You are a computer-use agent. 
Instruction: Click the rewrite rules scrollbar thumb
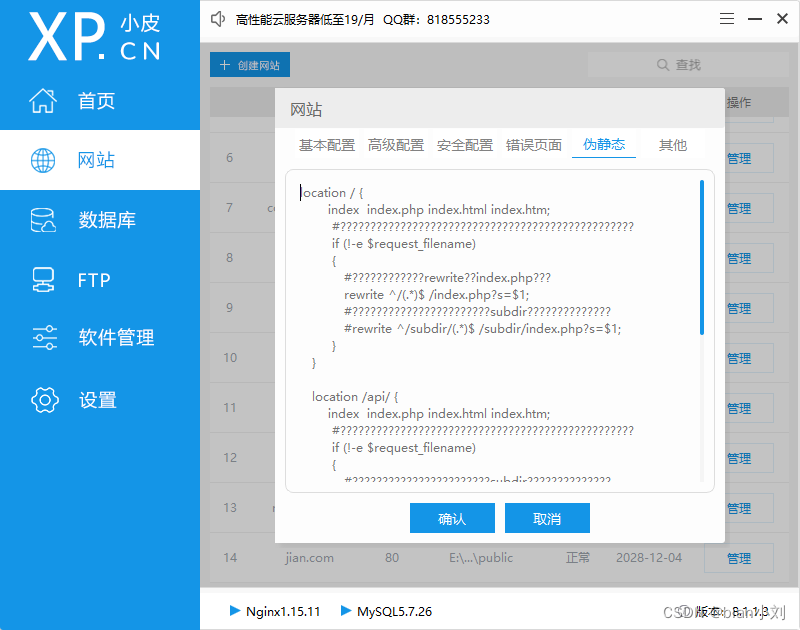tap(702, 257)
